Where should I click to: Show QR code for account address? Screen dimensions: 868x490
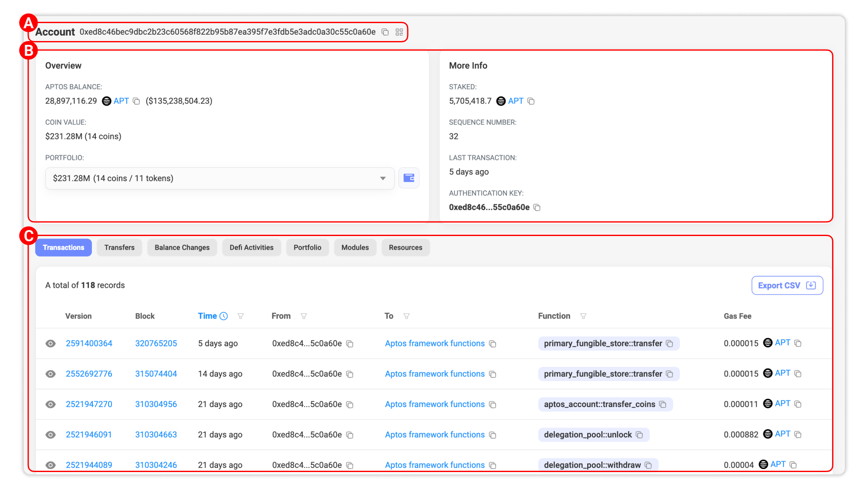click(399, 32)
